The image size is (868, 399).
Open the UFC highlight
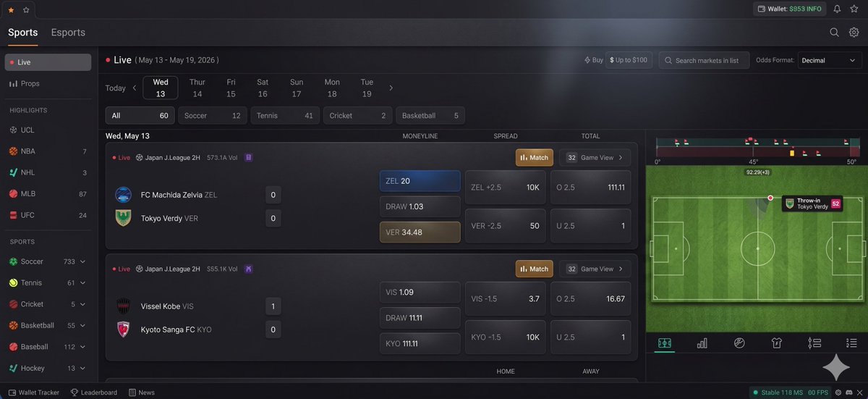(x=48, y=215)
